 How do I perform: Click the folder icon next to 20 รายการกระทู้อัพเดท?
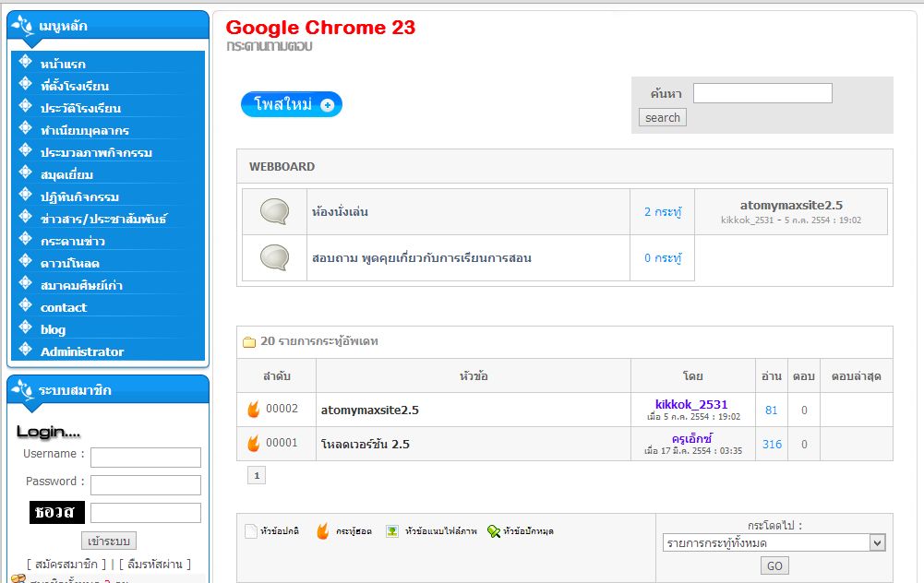[249, 341]
